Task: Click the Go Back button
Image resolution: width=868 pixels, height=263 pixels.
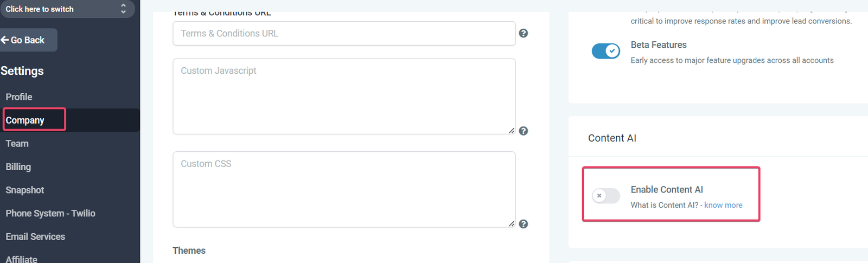Action: pyautogui.click(x=27, y=40)
